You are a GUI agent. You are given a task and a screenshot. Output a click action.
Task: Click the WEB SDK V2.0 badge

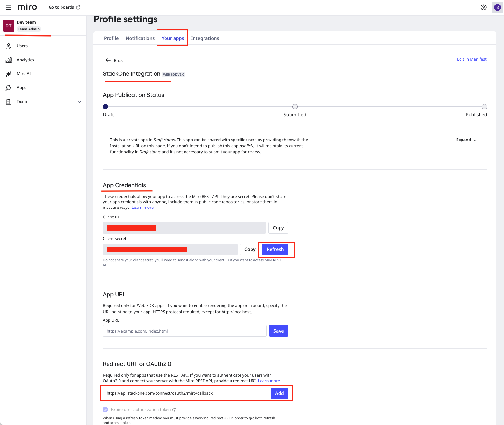tap(174, 75)
